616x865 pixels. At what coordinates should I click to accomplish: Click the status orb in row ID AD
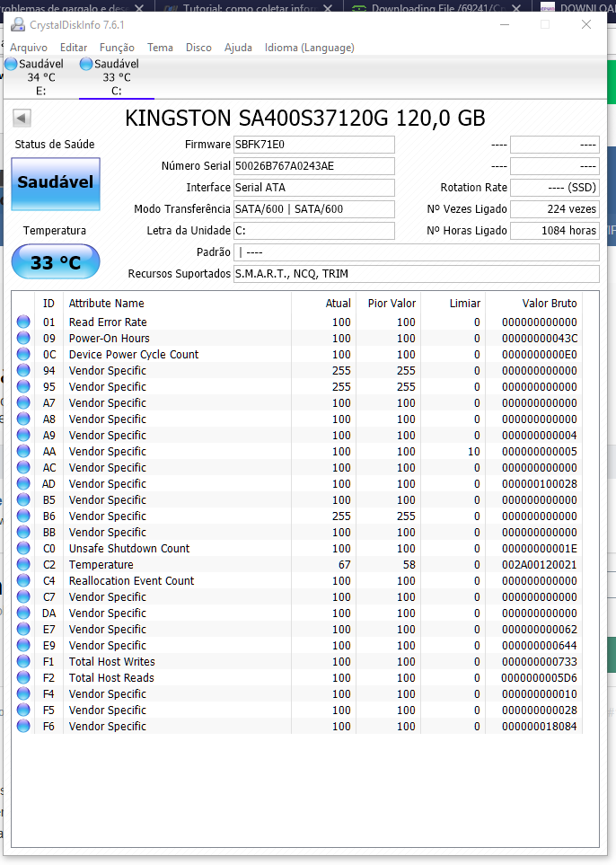click(x=23, y=483)
